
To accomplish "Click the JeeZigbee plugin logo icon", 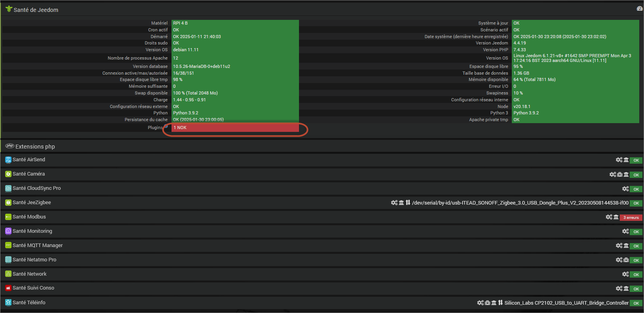I will [8, 203].
